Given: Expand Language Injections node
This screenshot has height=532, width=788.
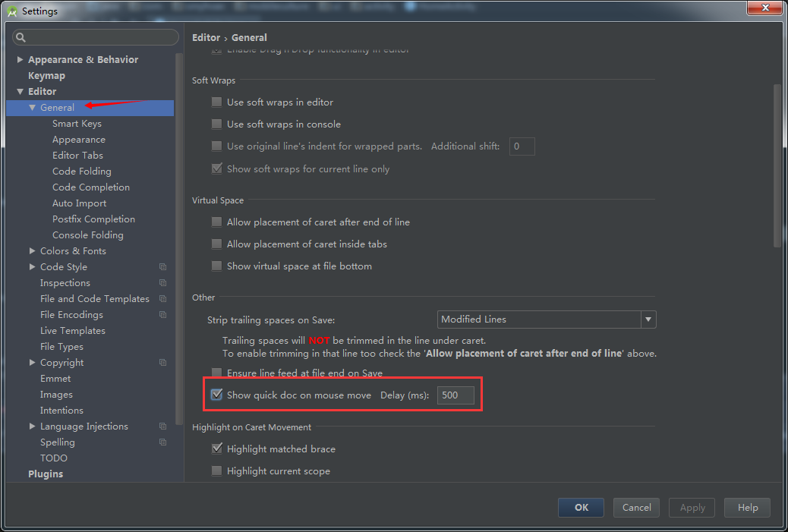Looking at the screenshot, I should click(32, 427).
